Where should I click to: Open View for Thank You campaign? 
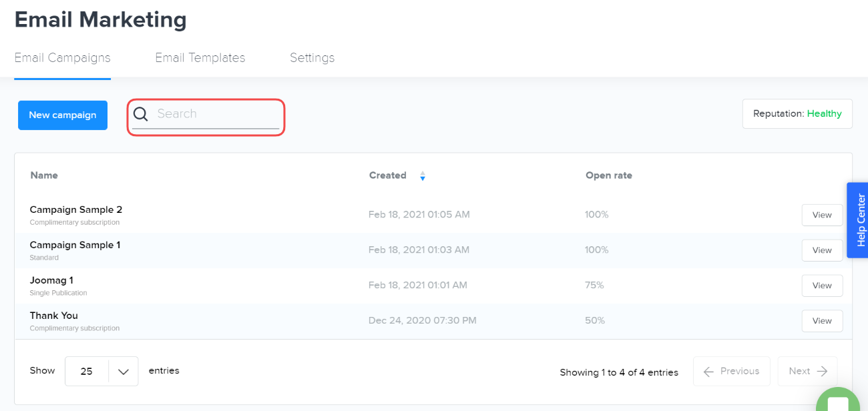tap(821, 321)
